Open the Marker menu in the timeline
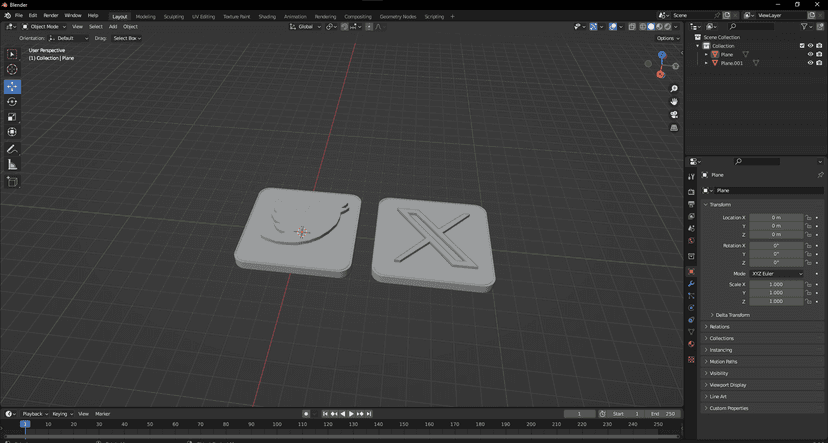Image resolution: width=828 pixels, height=443 pixels. 102,413
